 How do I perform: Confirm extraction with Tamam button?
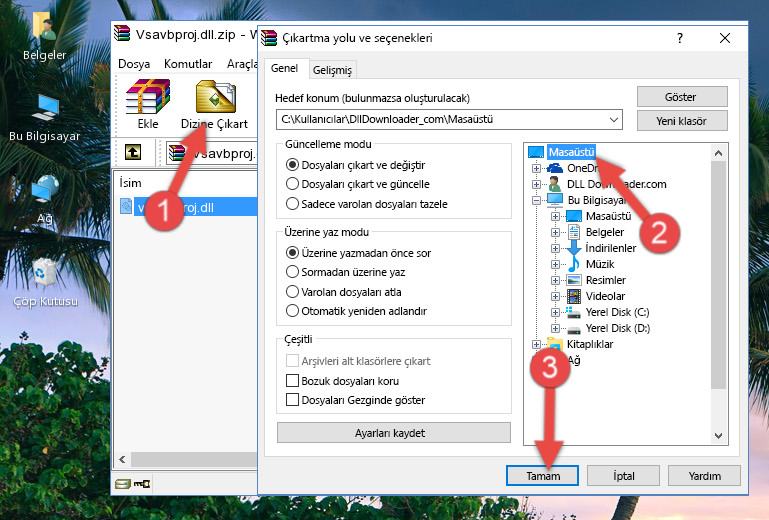point(542,476)
